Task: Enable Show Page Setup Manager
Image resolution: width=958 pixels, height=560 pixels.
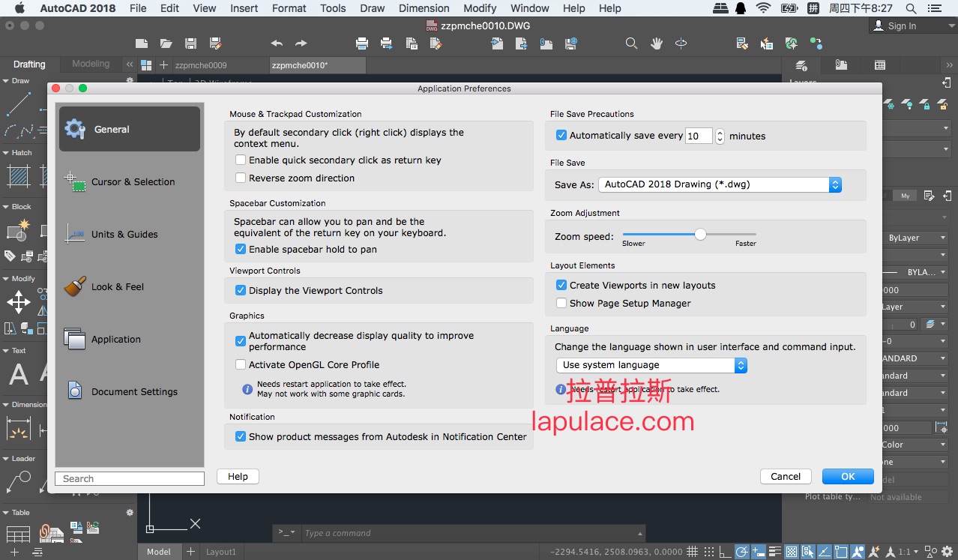Action: click(x=561, y=304)
